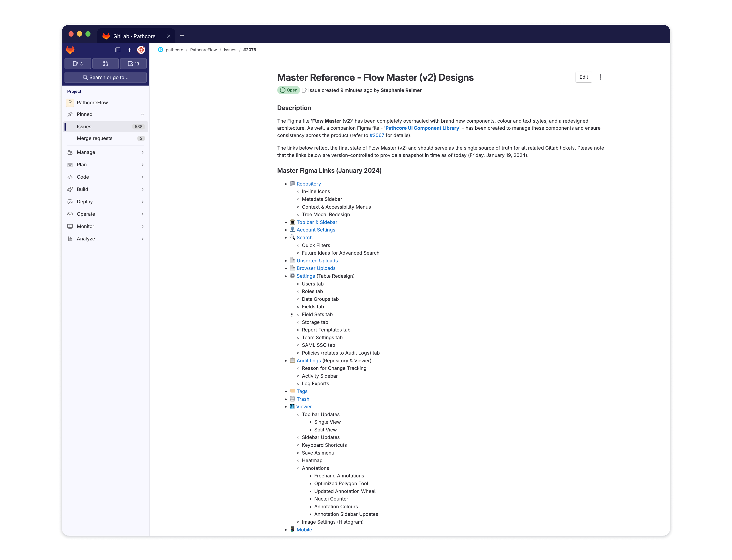This screenshot has width=732, height=560.
Task: Go to Issues in the breadcrumb
Action: [230, 50]
